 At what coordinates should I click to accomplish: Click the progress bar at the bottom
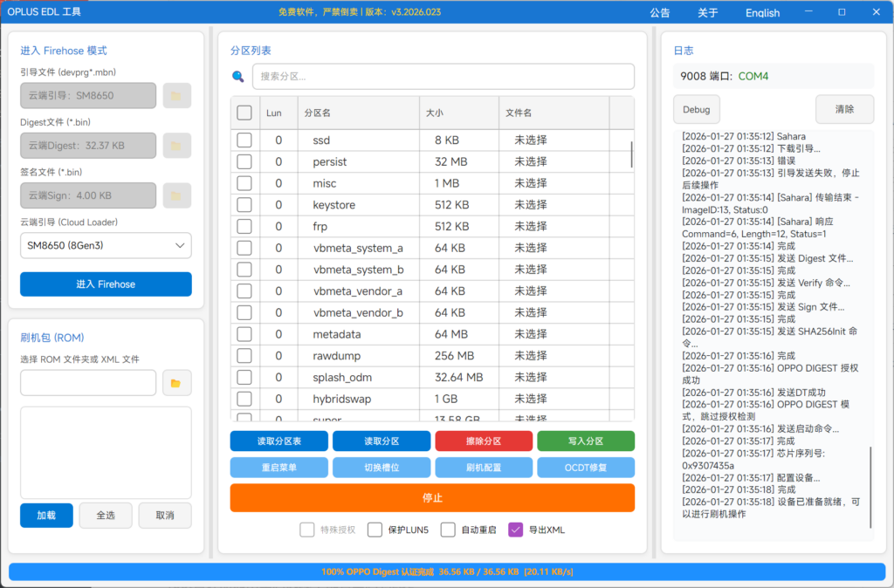click(446, 571)
